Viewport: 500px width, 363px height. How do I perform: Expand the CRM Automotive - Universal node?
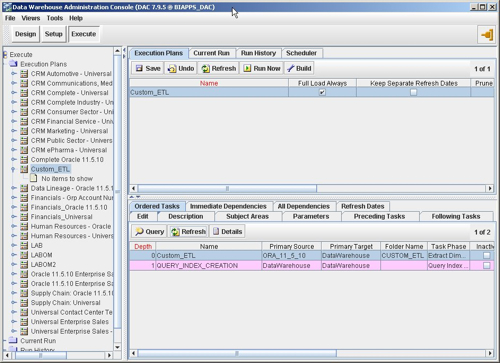14,73
